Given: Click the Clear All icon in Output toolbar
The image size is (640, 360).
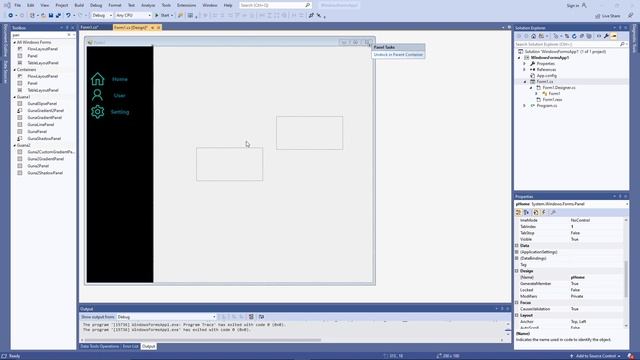Looking at the screenshot, I should pyautogui.click(x=251, y=317).
